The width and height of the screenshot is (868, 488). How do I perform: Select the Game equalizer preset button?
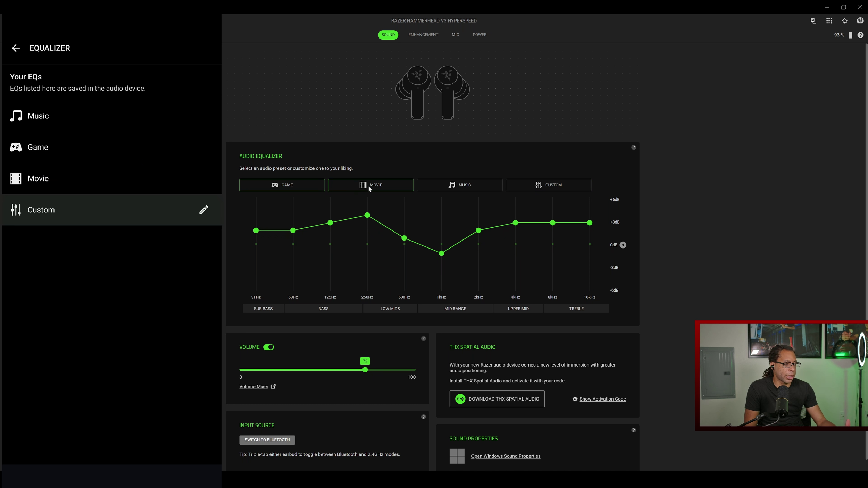(x=282, y=185)
